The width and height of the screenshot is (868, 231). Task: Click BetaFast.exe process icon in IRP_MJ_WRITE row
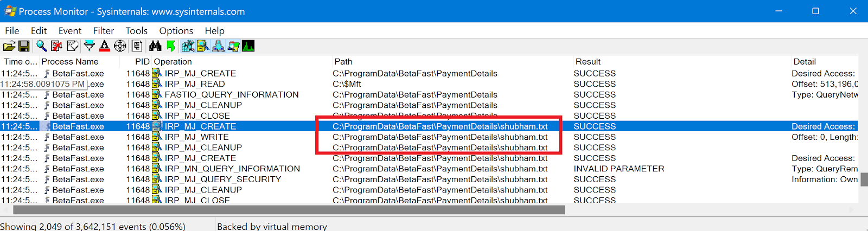pyautogui.click(x=47, y=137)
